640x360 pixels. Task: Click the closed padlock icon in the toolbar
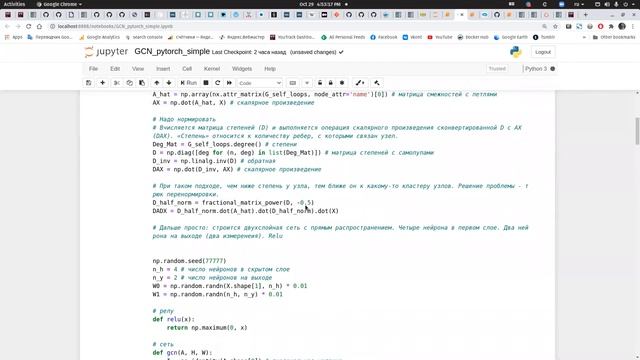pos(331,83)
